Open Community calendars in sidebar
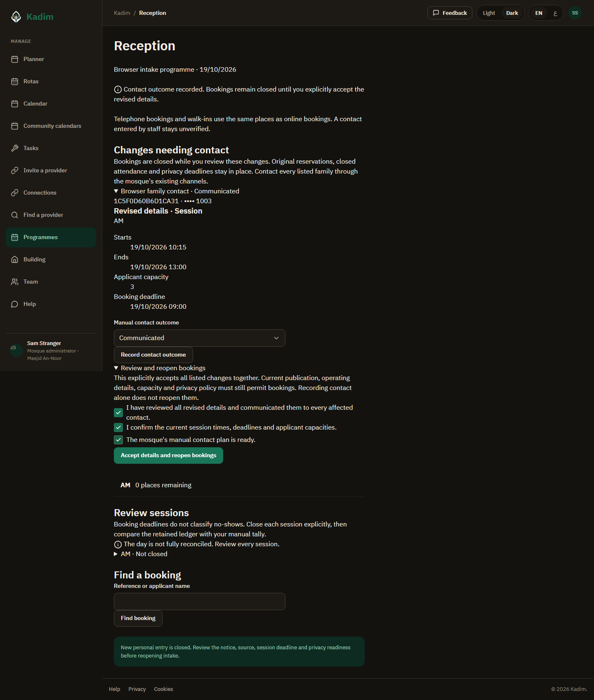Screen dimensions: 594x700 (51, 126)
